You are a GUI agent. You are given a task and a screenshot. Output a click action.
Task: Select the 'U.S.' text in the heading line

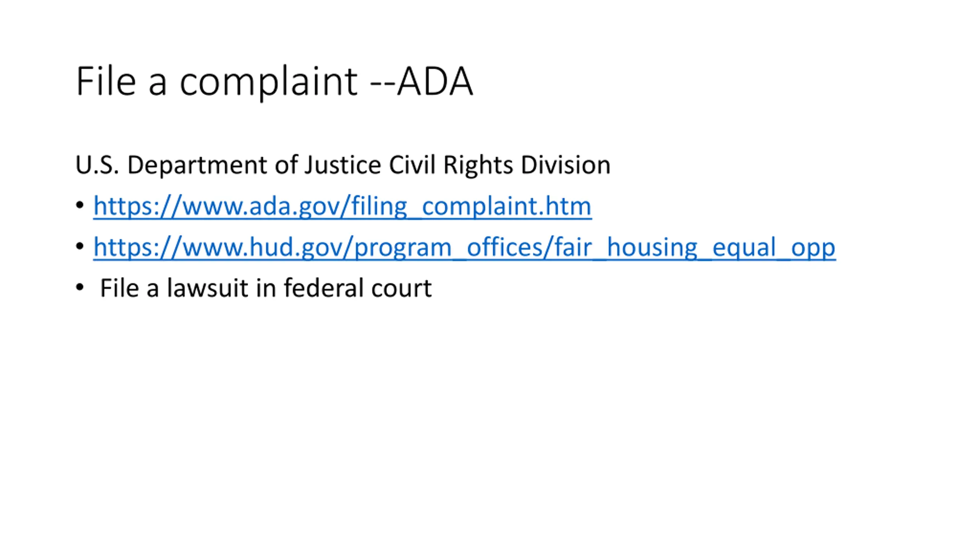tap(97, 165)
